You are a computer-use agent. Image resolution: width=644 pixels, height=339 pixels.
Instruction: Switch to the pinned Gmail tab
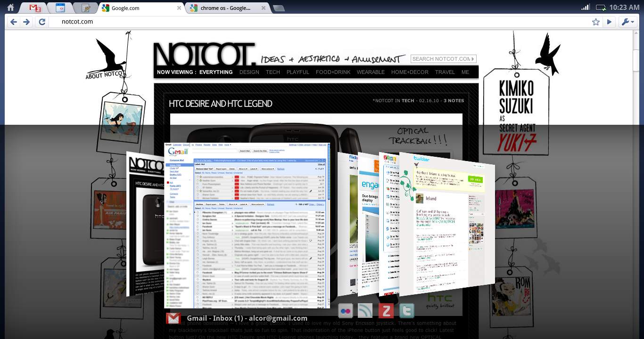35,8
